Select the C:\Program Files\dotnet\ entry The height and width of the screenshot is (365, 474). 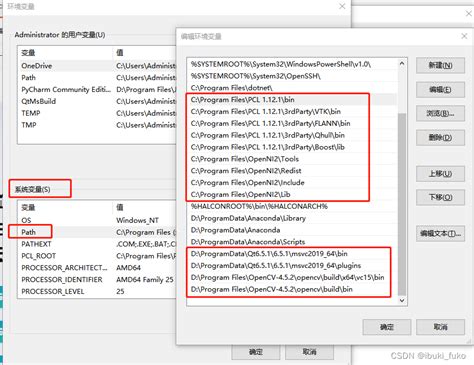292,88
